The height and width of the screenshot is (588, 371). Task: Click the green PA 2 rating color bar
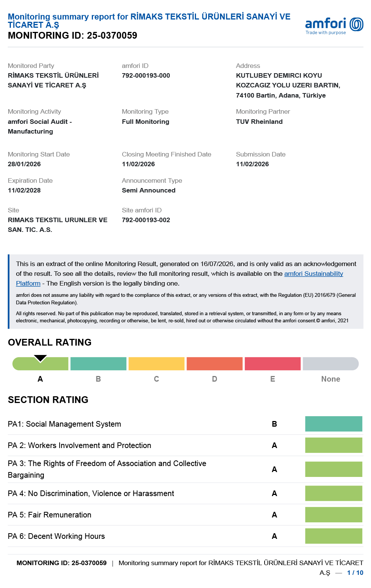pos(334,445)
